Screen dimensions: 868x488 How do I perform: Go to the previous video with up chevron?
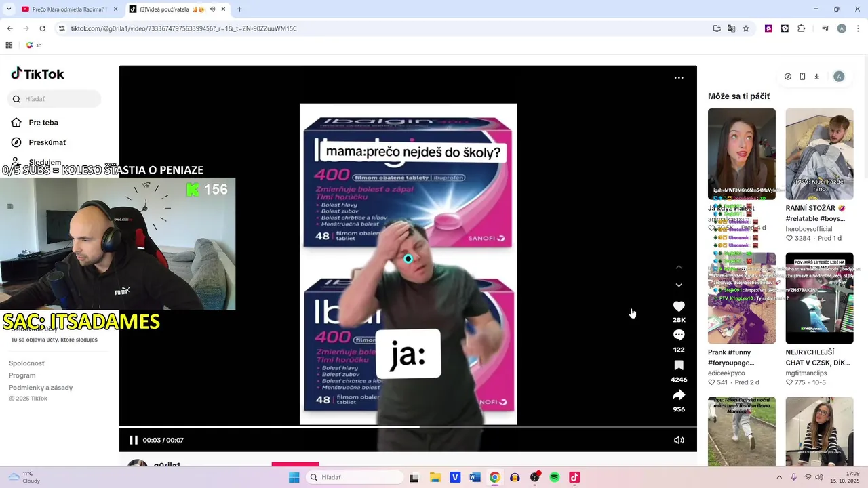point(679,267)
